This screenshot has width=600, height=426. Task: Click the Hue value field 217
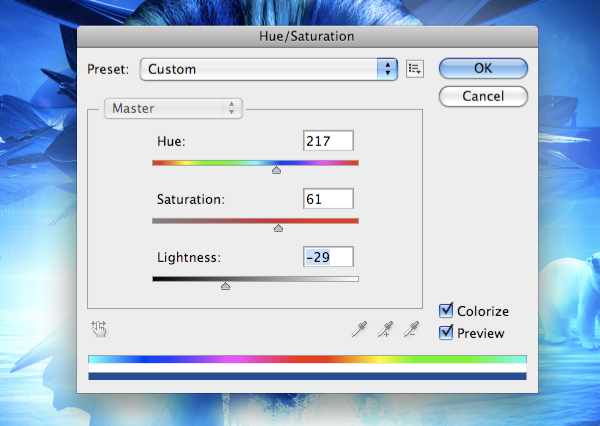(328, 140)
